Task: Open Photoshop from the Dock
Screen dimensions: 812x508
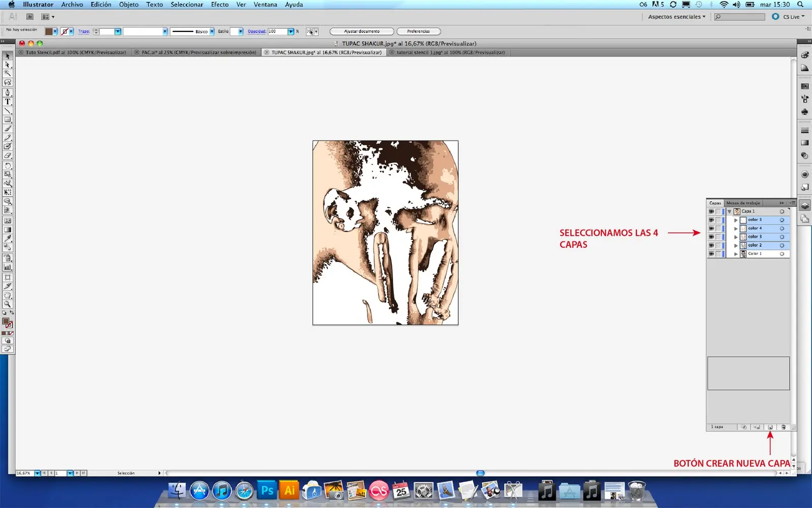Action: 267,491
